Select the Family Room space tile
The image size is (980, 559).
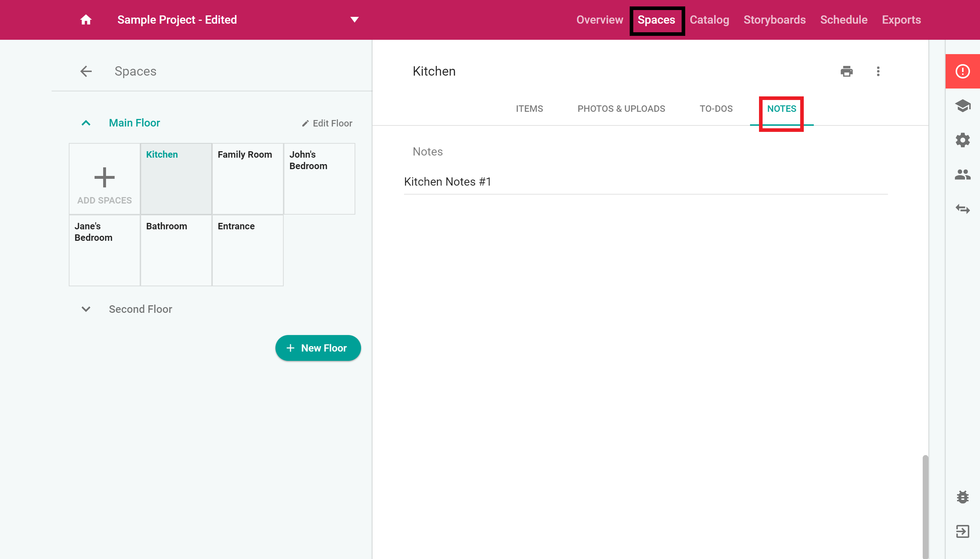[248, 178]
